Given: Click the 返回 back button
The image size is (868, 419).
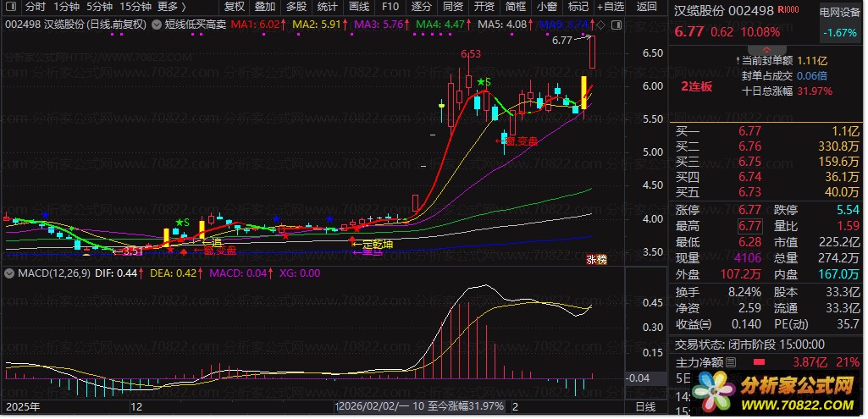Looking at the screenshot, I should (647, 8).
